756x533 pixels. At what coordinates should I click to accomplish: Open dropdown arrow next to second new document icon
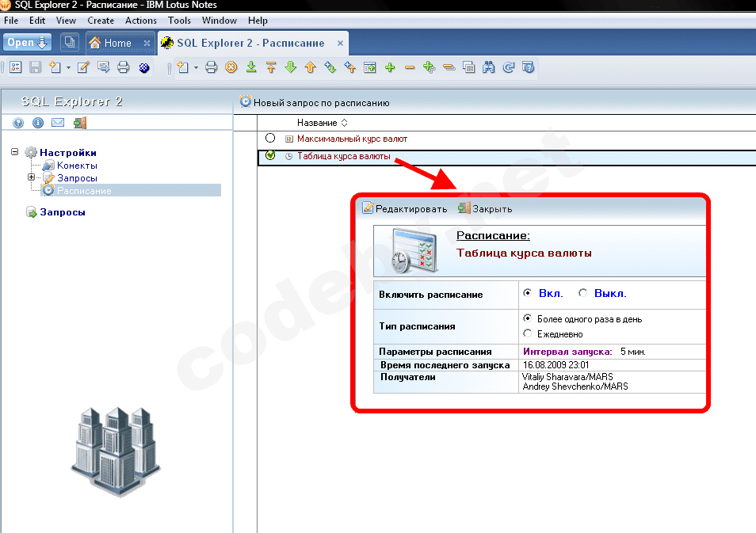[x=196, y=68]
